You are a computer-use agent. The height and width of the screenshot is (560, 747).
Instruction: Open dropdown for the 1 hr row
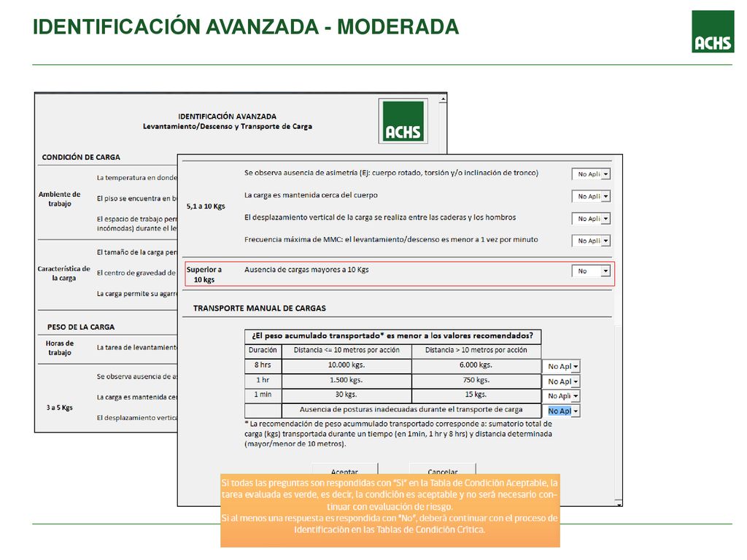pos(561,381)
